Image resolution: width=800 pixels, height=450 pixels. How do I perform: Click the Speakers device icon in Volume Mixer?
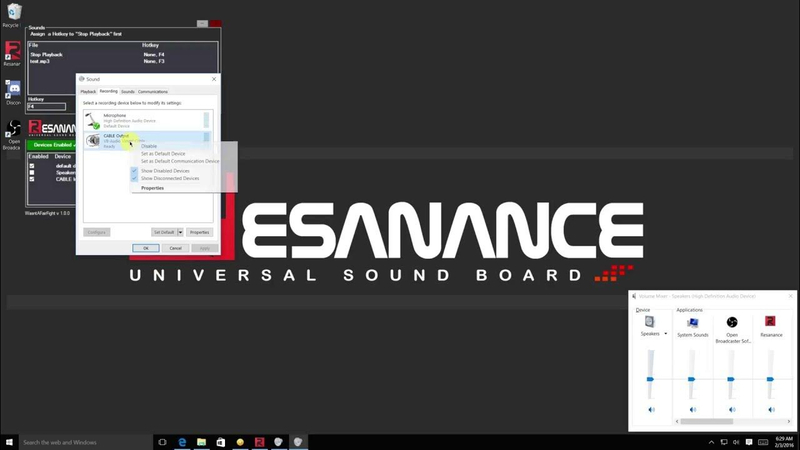click(x=649, y=321)
